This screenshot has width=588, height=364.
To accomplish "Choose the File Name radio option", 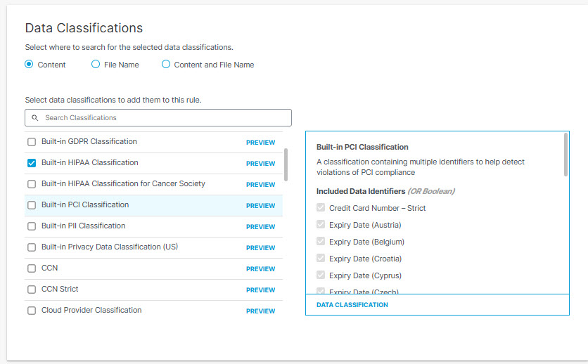I will point(96,65).
